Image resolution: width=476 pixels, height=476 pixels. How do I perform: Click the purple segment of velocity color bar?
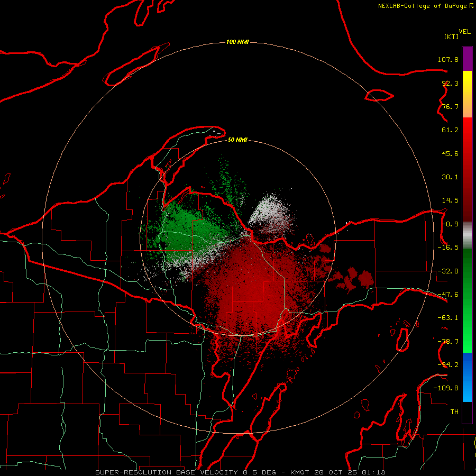pos(467,59)
